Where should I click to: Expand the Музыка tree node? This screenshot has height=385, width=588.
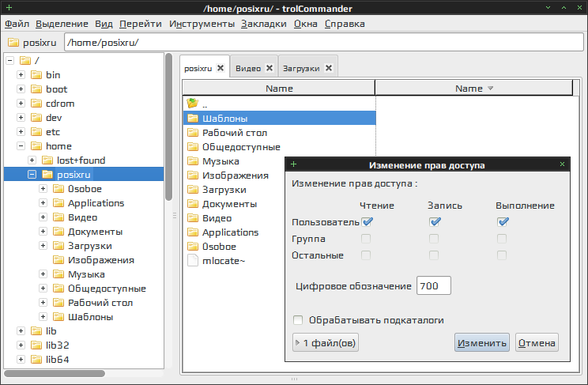coord(43,274)
